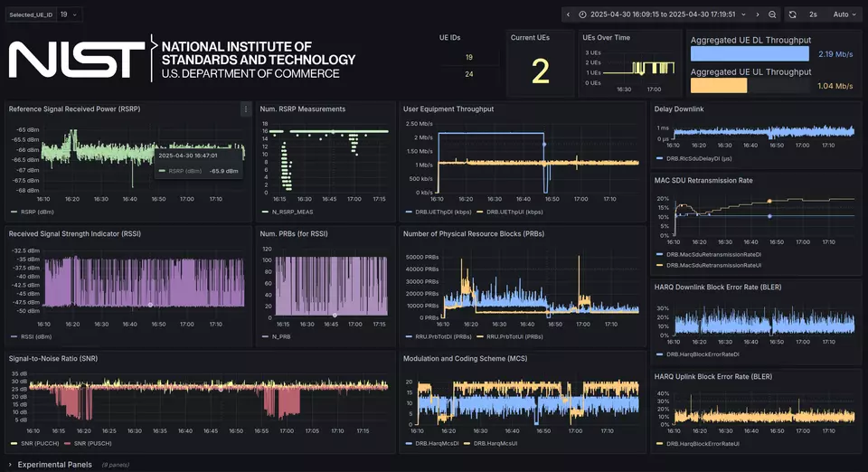Zoom out the time range
This screenshot has width=868, height=472.
click(772, 14)
